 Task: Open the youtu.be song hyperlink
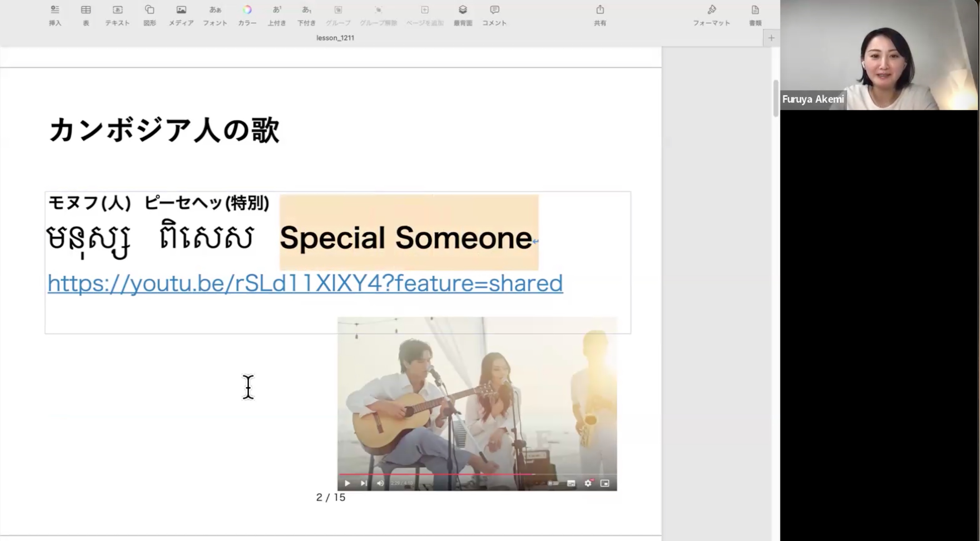point(305,283)
